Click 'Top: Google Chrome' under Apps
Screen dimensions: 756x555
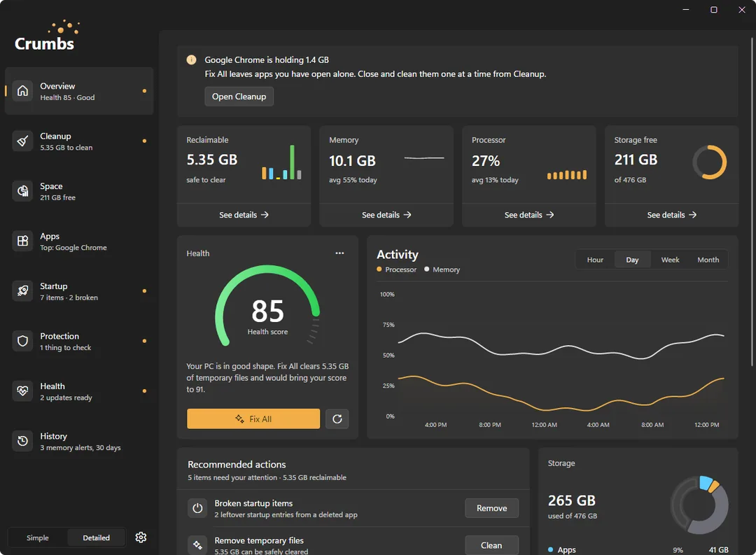pyautogui.click(x=73, y=247)
